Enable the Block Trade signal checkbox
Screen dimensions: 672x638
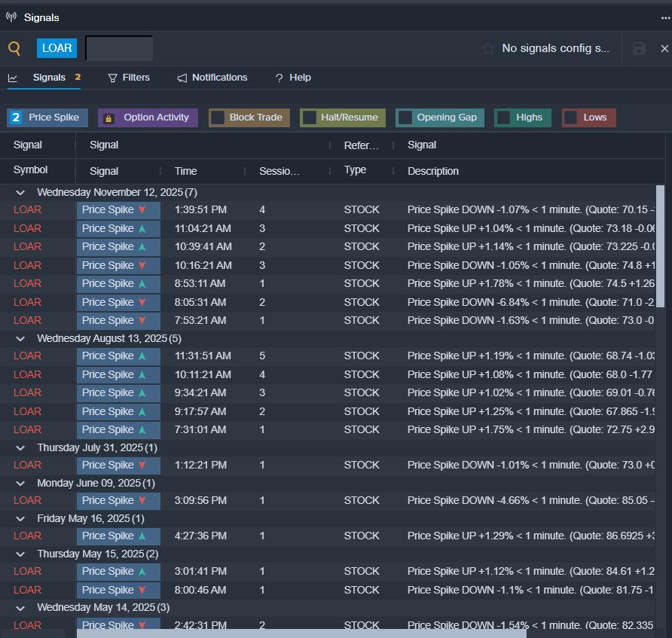[x=218, y=118]
